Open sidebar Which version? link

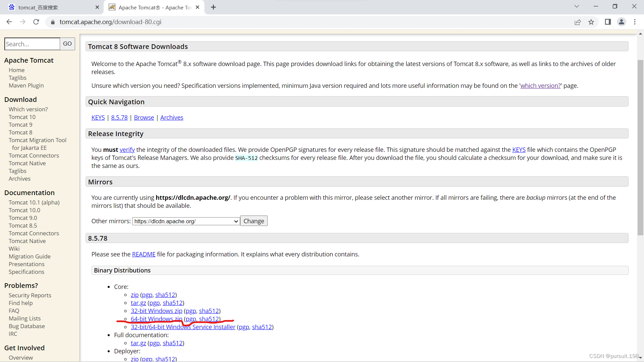tap(28, 109)
